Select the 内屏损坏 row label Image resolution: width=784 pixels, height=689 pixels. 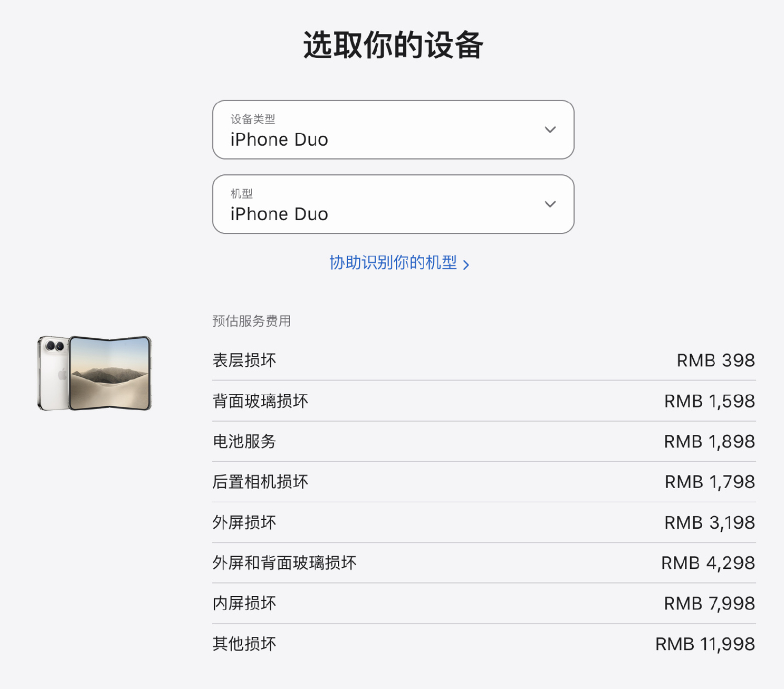(244, 603)
